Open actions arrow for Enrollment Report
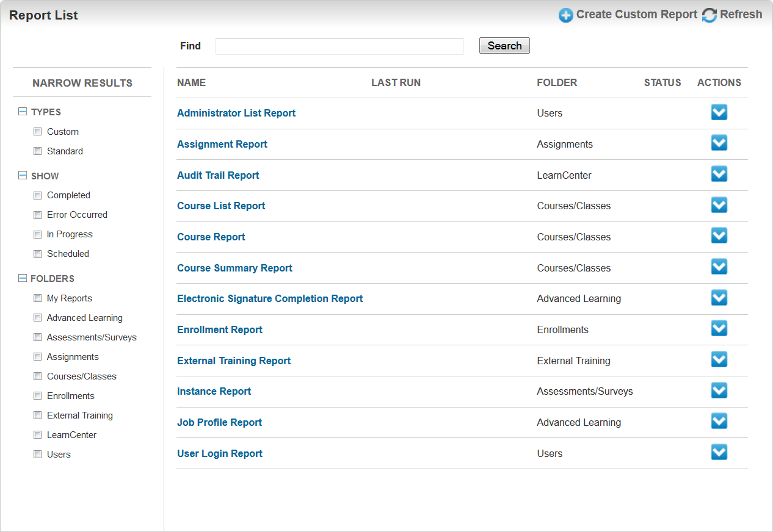Image resolution: width=773 pixels, height=532 pixels. point(719,329)
